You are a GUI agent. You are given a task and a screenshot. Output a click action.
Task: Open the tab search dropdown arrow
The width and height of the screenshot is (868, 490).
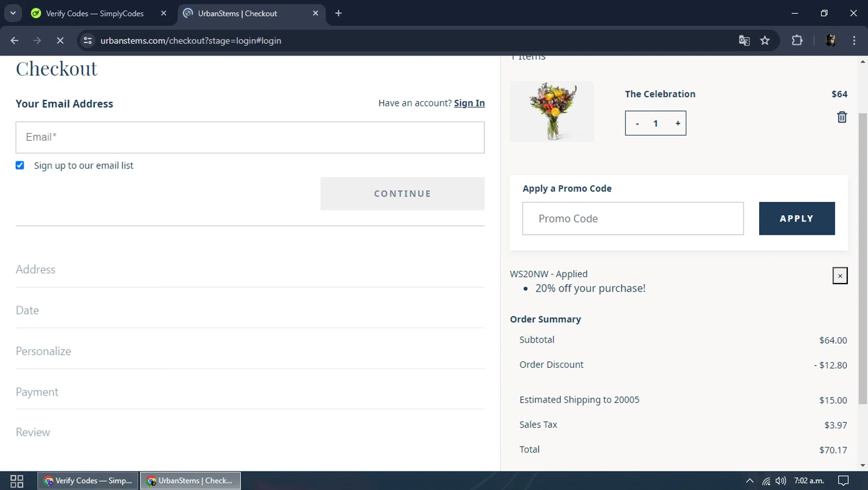pyautogui.click(x=13, y=13)
